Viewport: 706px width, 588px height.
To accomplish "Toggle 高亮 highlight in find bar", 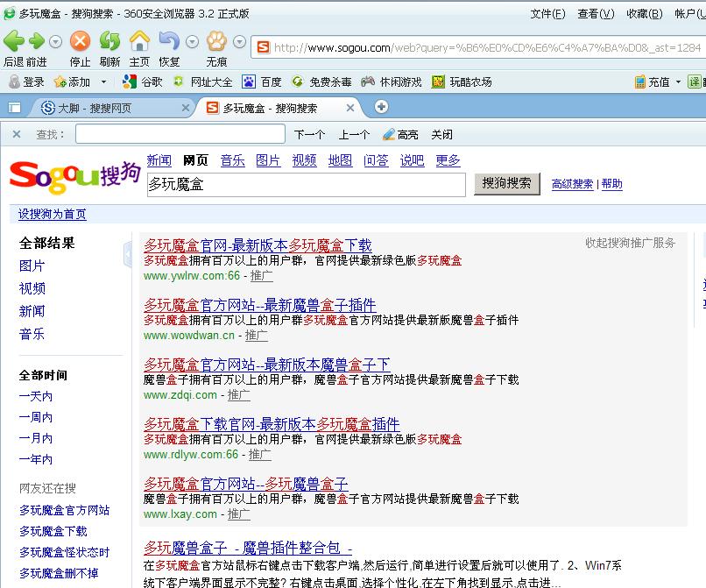I will tap(400, 134).
